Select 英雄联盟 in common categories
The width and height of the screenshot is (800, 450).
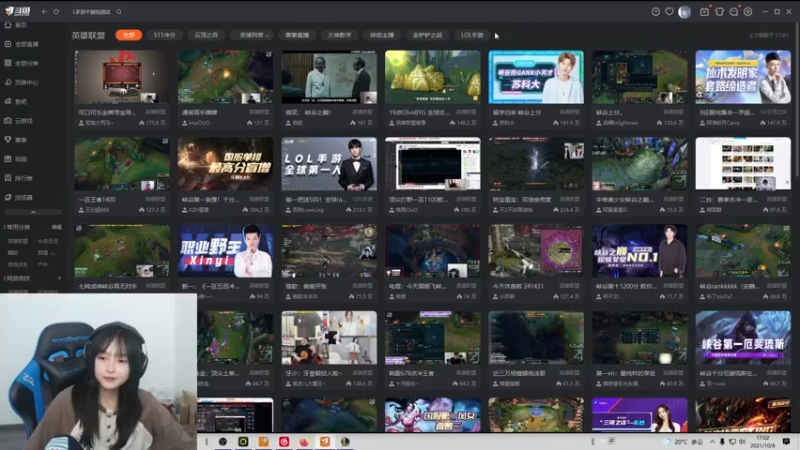(18, 241)
